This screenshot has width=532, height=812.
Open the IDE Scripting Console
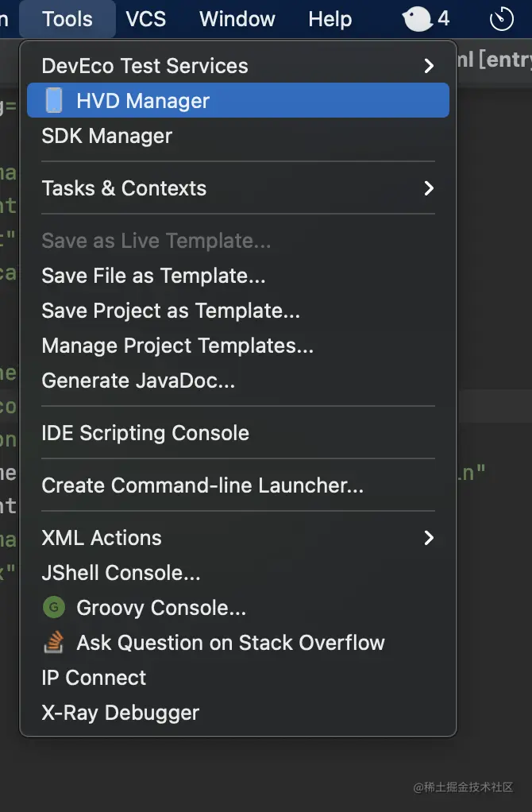click(x=145, y=433)
